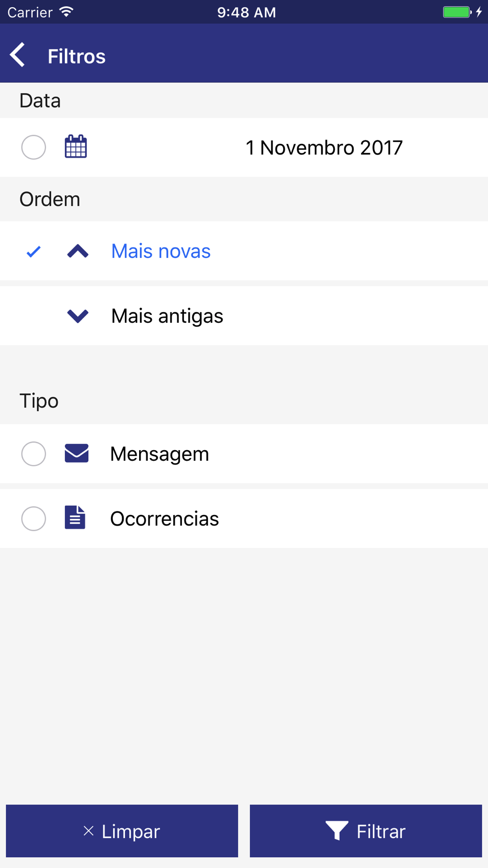The height and width of the screenshot is (868, 488).
Task: Select the Mensagem radio button
Action: 34,454
